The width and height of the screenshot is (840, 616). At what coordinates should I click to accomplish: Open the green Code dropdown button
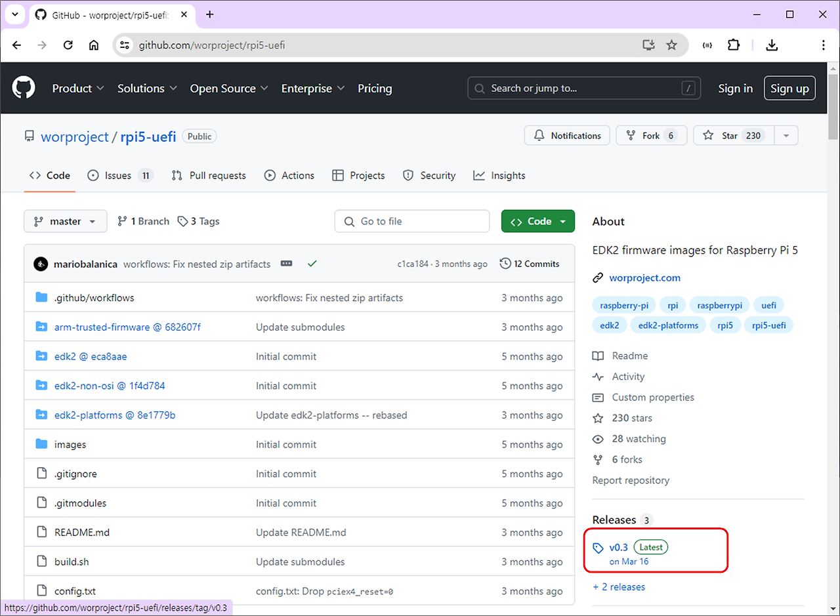click(538, 221)
